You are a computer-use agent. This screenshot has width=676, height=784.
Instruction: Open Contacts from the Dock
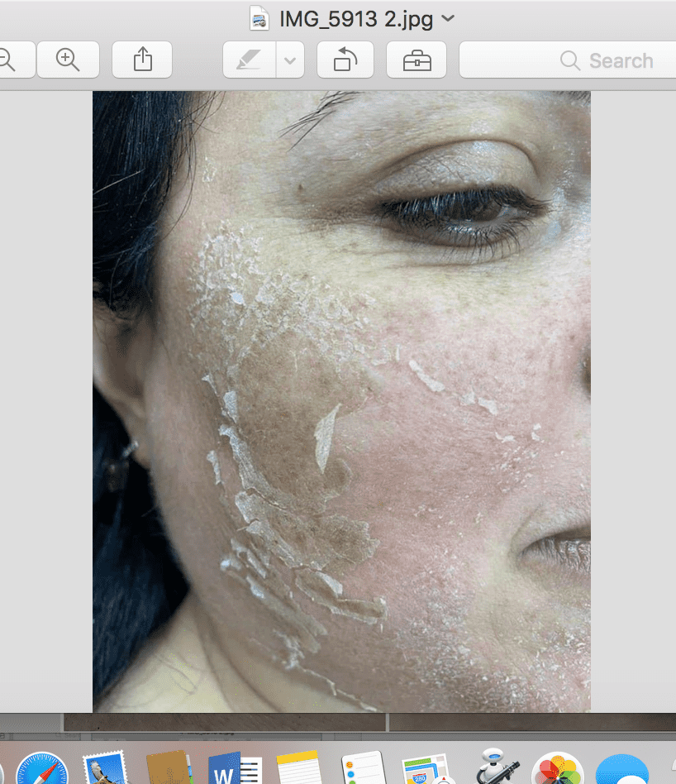pyautogui.click(x=170, y=767)
